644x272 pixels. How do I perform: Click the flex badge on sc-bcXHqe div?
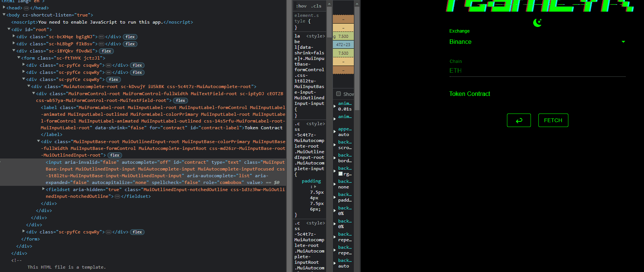(130, 37)
